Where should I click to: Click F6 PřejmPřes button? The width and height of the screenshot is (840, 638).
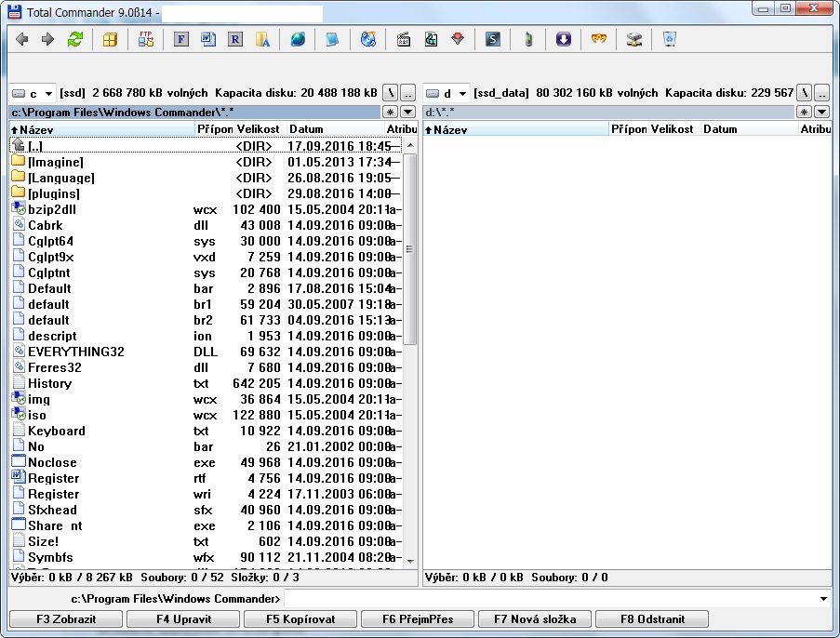418,619
